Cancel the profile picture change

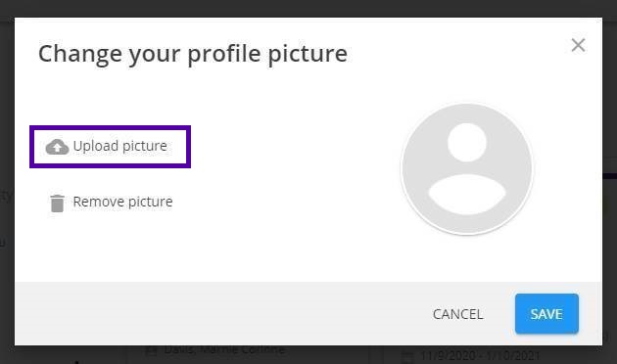(x=457, y=314)
